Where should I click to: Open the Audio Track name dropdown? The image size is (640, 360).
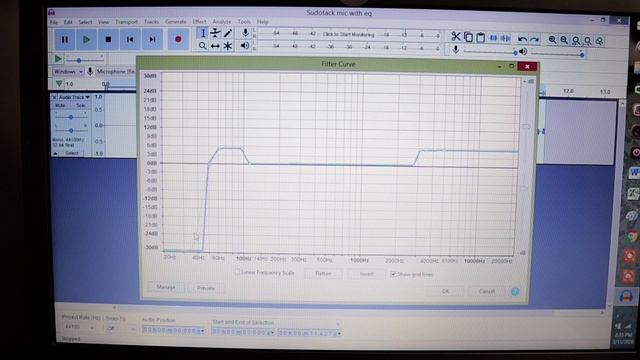(74, 97)
